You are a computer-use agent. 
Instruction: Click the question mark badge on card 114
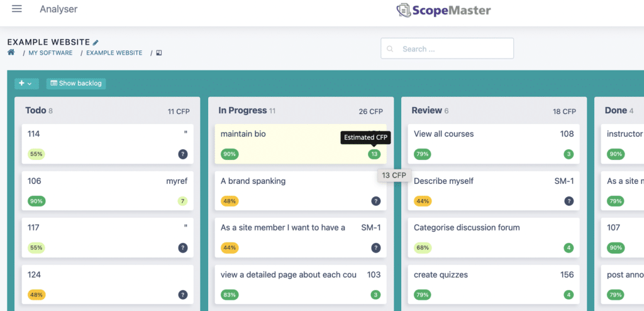coord(183,154)
